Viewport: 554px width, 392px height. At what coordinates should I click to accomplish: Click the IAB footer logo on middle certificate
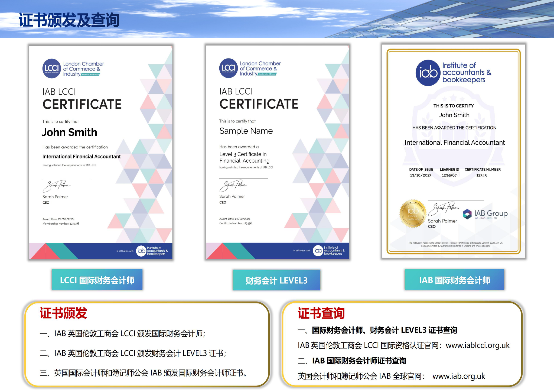(x=329, y=251)
